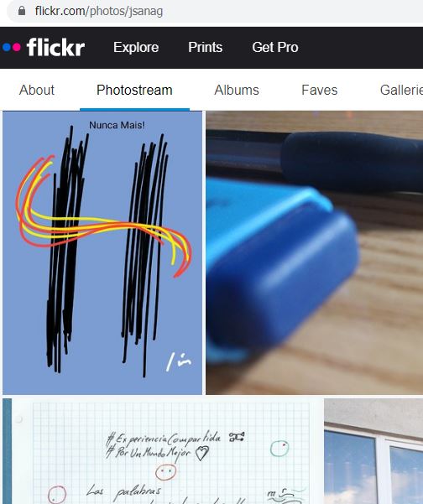Switch to the About tab
The image size is (423, 504).
37,90
